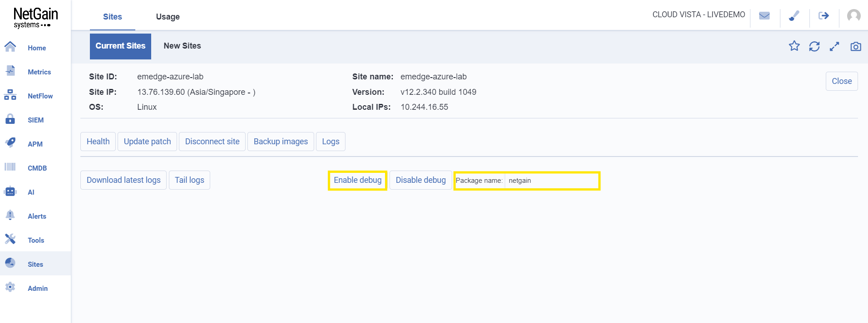
Task: Open Alerts in the sidebar
Action: (37, 216)
